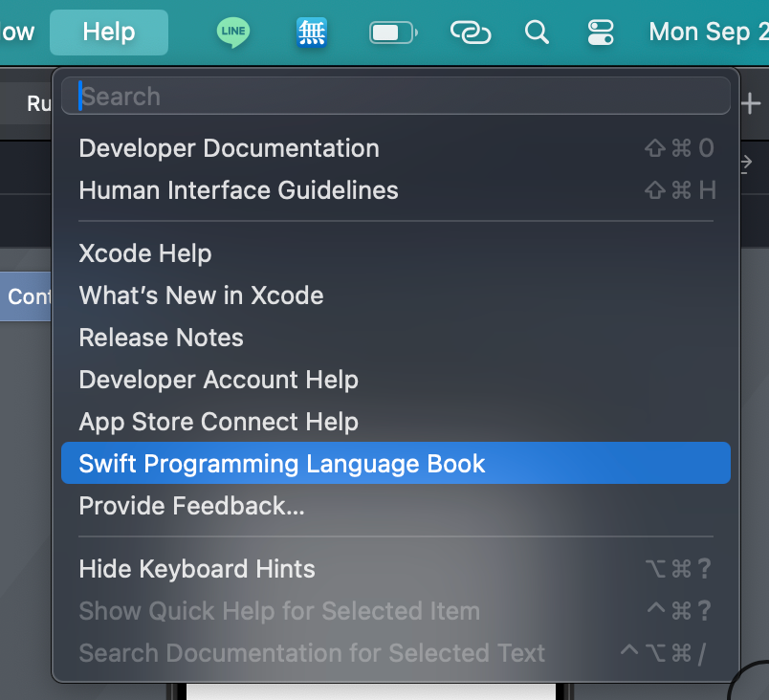Click the Search field in the Help menu
The image size is (769, 700).
(395, 96)
